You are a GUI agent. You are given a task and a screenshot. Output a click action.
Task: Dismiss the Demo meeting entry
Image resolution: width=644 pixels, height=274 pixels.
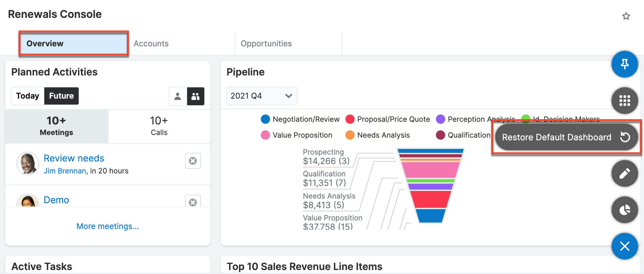(193, 202)
